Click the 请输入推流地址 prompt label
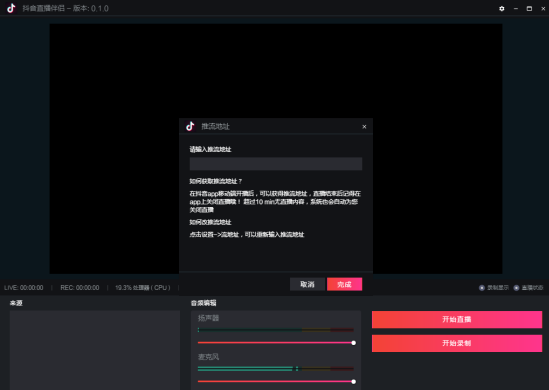The width and height of the screenshot is (549, 390). coord(210,149)
